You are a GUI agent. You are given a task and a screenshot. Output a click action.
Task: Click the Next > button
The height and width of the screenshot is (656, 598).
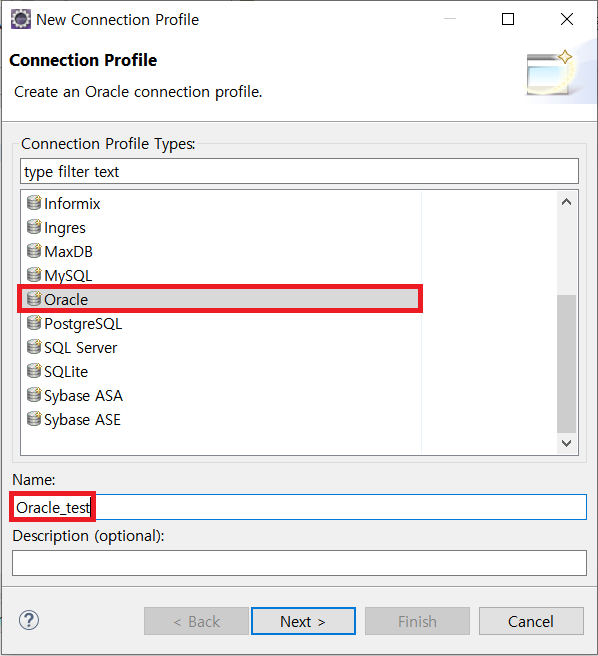(303, 621)
